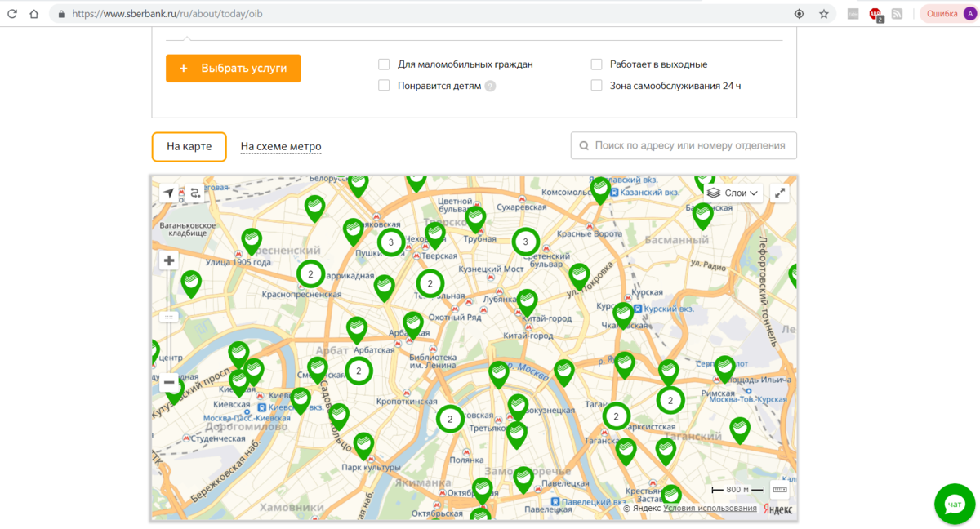Select Sberbank pin above Парк культуры
Image resolution: width=980 pixels, height=529 pixels.
363,445
